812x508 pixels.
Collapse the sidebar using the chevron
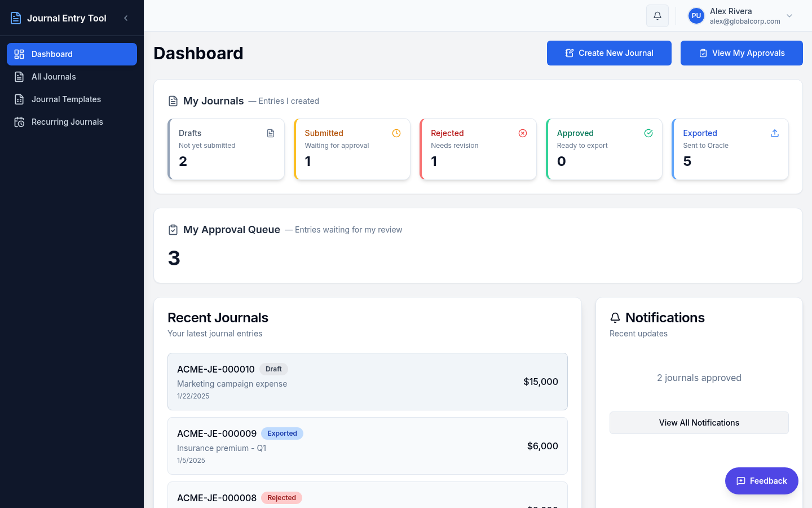(x=126, y=17)
